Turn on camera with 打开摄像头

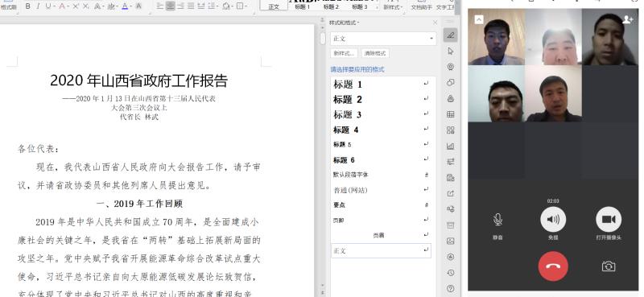(609, 220)
